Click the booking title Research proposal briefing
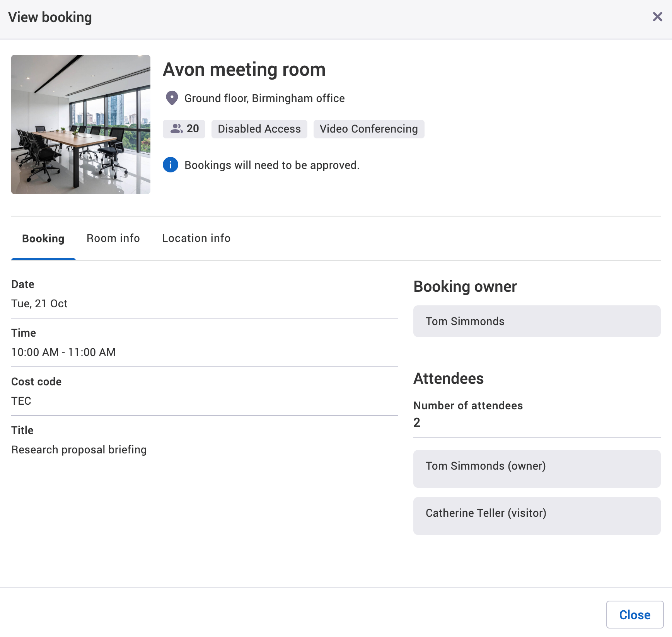Image resolution: width=672 pixels, height=637 pixels. click(79, 450)
